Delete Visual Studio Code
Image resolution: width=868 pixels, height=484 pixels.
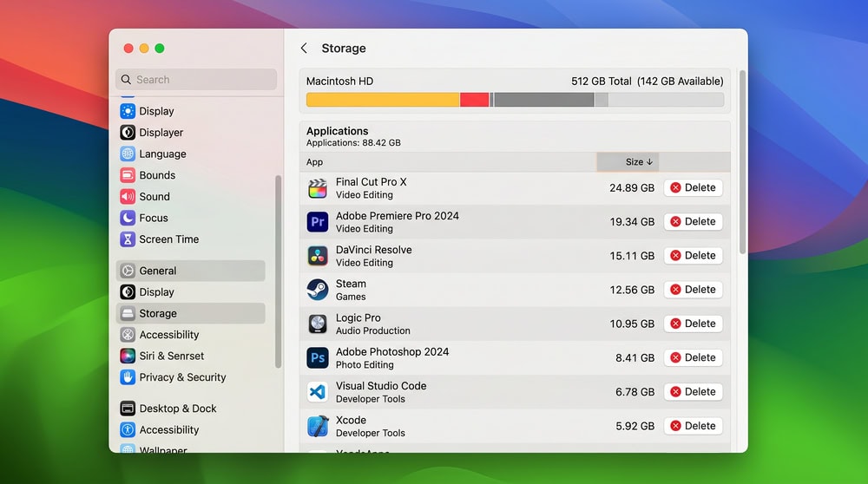pos(693,392)
